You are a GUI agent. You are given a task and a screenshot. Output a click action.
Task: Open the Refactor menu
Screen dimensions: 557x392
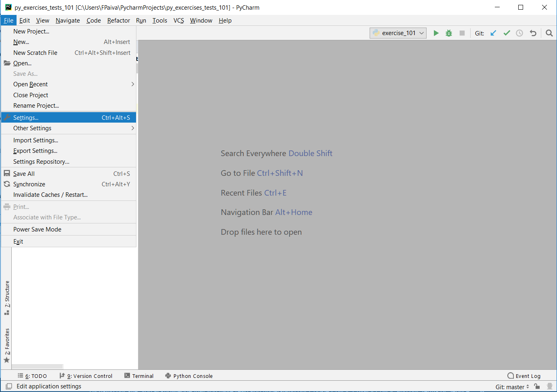(119, 21)
